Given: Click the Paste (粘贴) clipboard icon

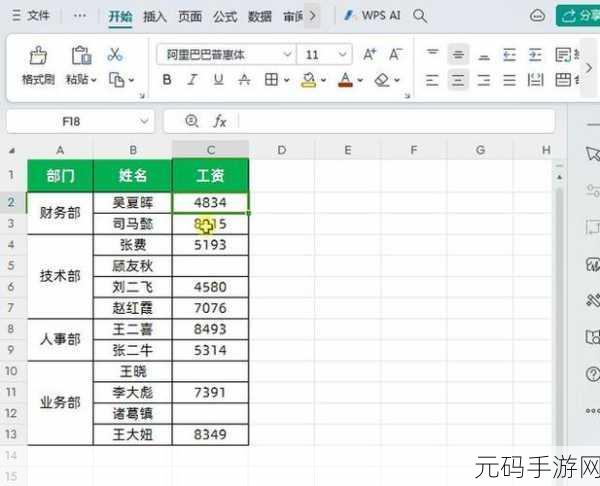Looking at the screenshot, I should pos(81,55).
